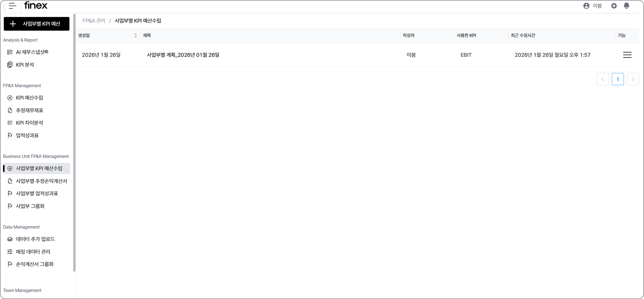
Task: Click the notification bell icon
Action: point(626,6)
